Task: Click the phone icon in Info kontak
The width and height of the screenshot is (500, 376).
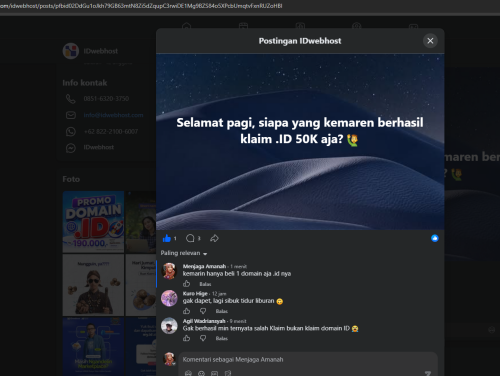Action: click(x=71, y=99)
